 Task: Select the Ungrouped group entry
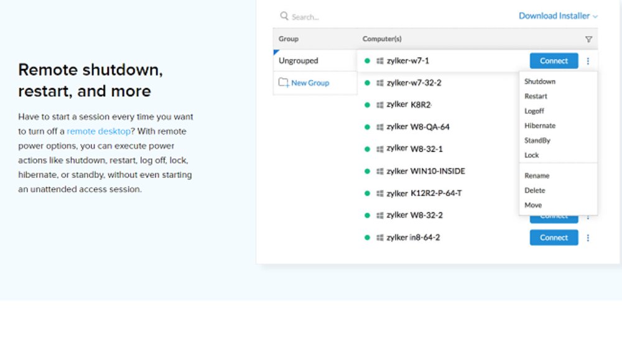[299, 61]
